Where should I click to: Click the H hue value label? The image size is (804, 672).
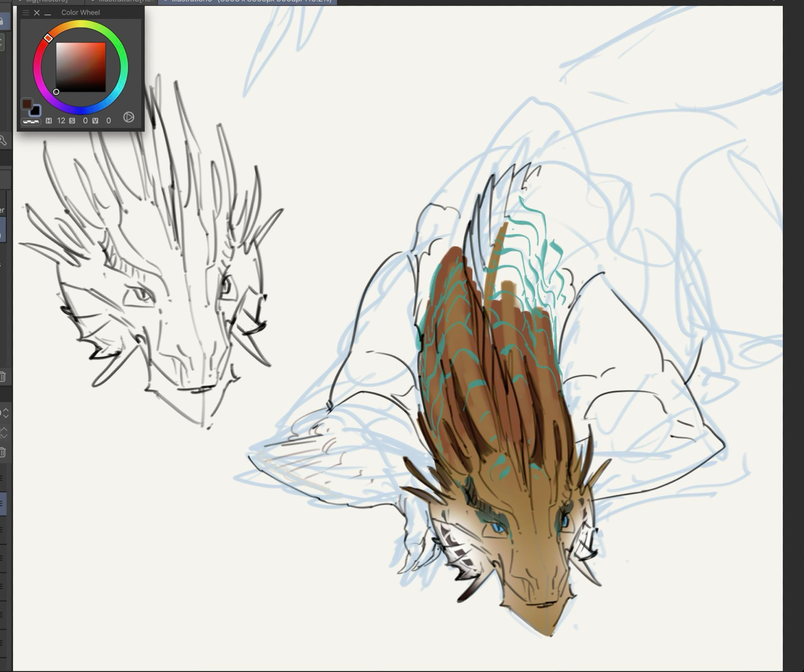tap(49, 121)
